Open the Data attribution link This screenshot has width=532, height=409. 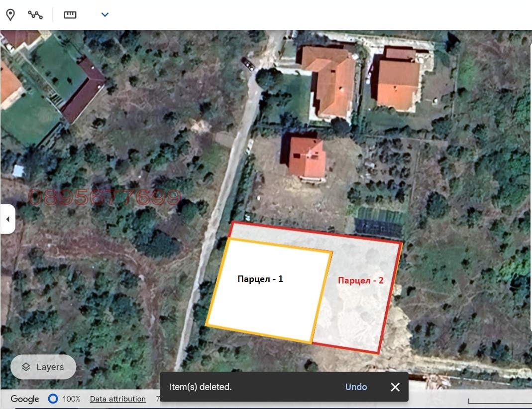coord(118,399)
